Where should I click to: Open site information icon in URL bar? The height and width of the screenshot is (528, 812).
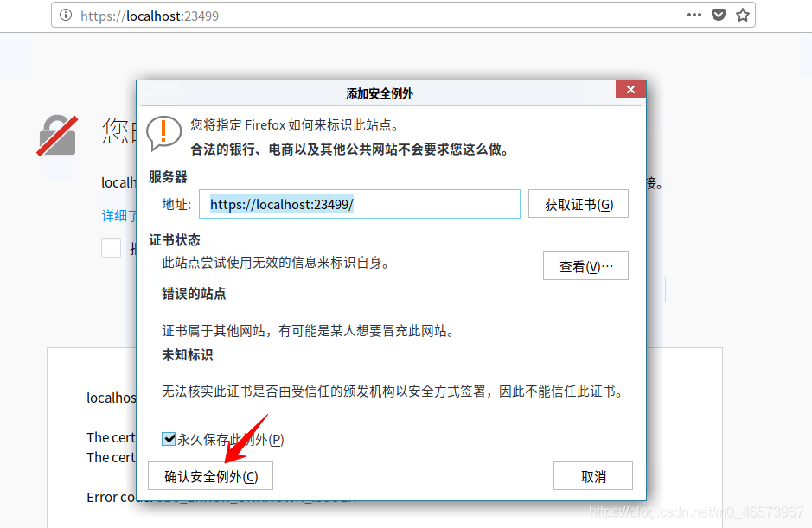[66, 15]
